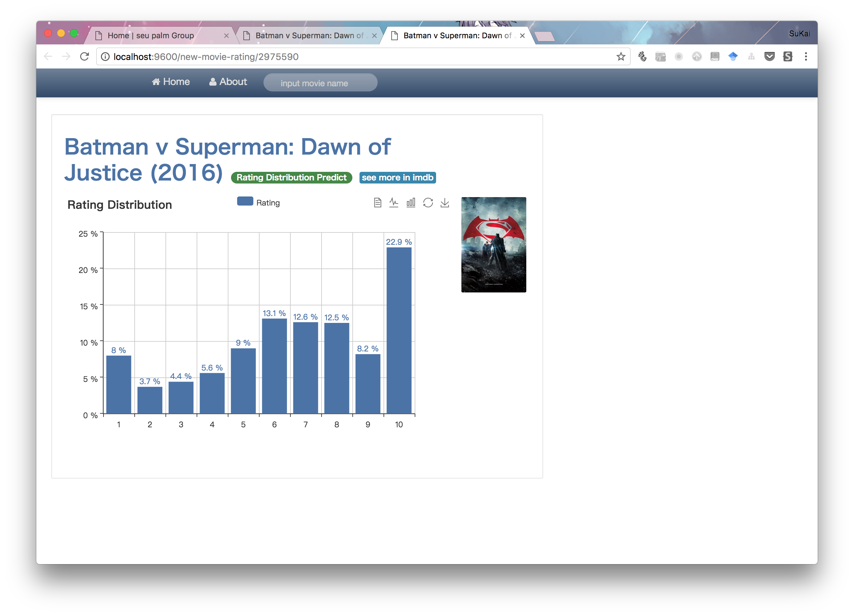This screenshot has width=854, height=616.
Task: Reload the current page
Action: [85, 57]
